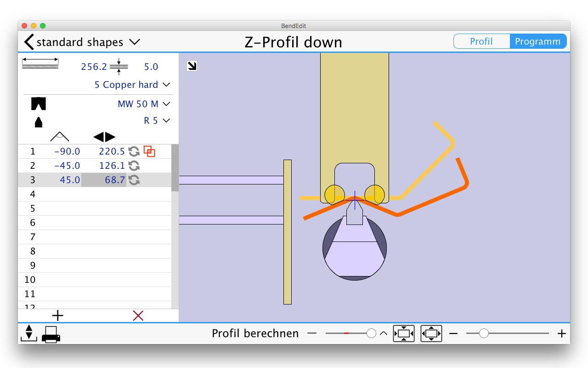Click the rotate icon on bend row 2
588x368 pixels.
tap(134, 166)
